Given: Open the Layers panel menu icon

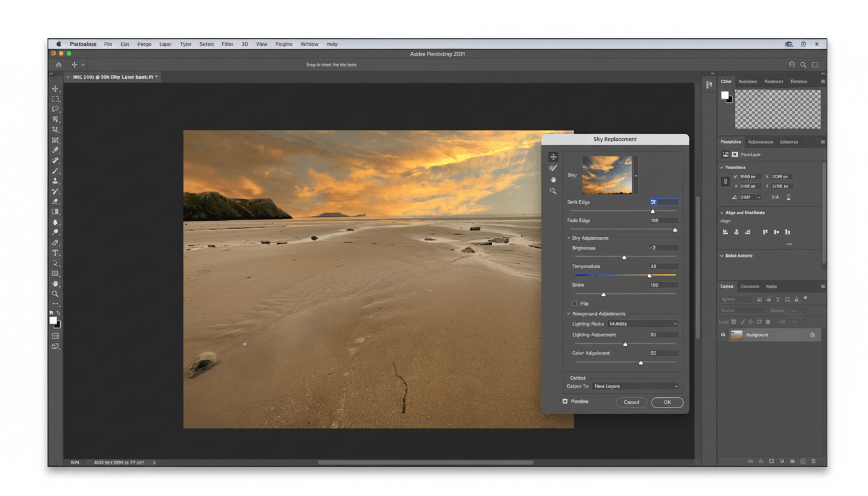Looking at the screenshot, I should (x=823, y=286).
